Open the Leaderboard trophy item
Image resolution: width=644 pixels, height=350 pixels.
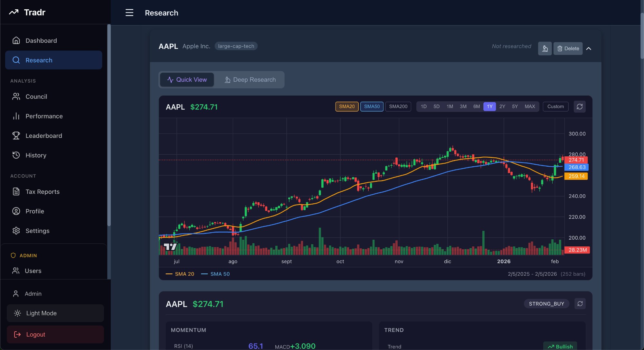pos(43,136)
